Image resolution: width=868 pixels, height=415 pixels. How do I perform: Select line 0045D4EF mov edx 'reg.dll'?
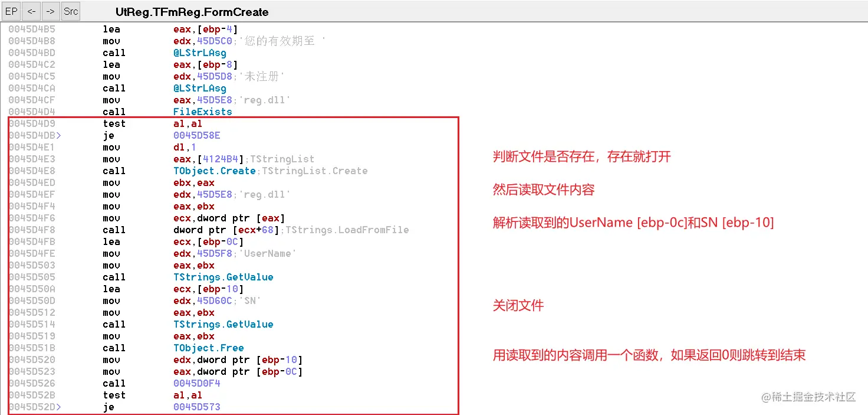pos(149,194)
